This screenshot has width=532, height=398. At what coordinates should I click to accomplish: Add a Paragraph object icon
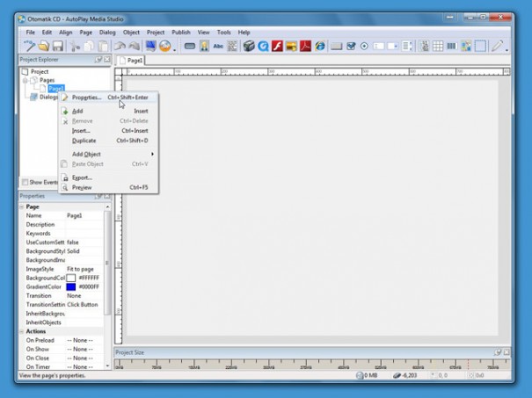[x=232, y=46]
